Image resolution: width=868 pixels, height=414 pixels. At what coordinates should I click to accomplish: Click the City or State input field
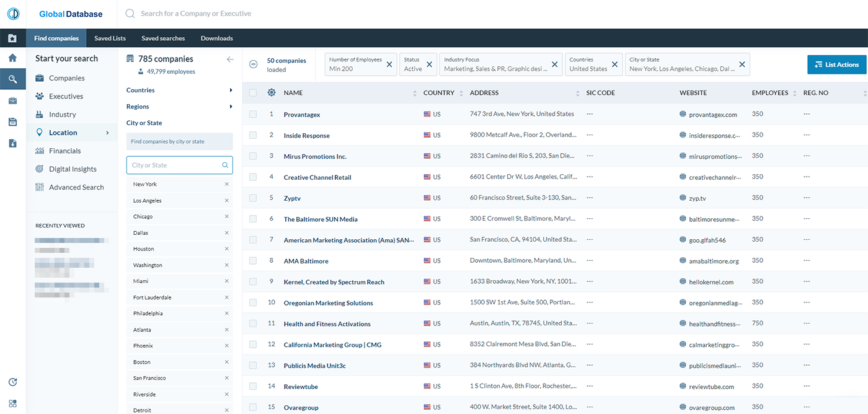click(x=180, y=165)
